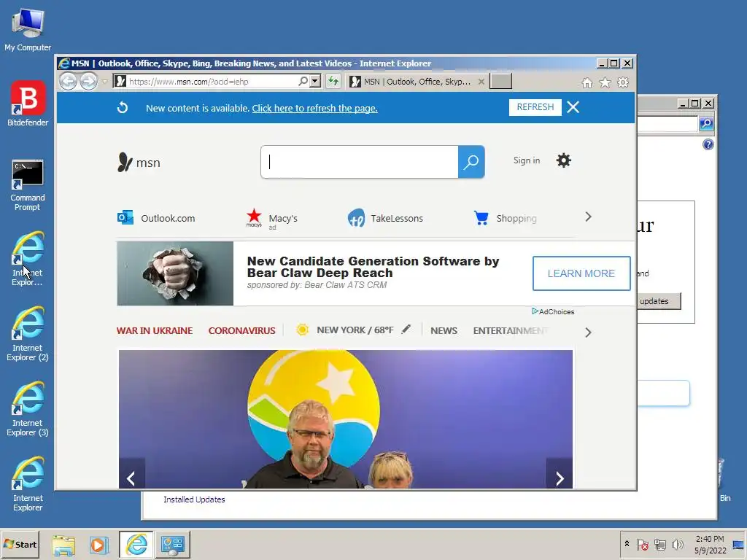Click help question mark in background window

tap(708, 144)
